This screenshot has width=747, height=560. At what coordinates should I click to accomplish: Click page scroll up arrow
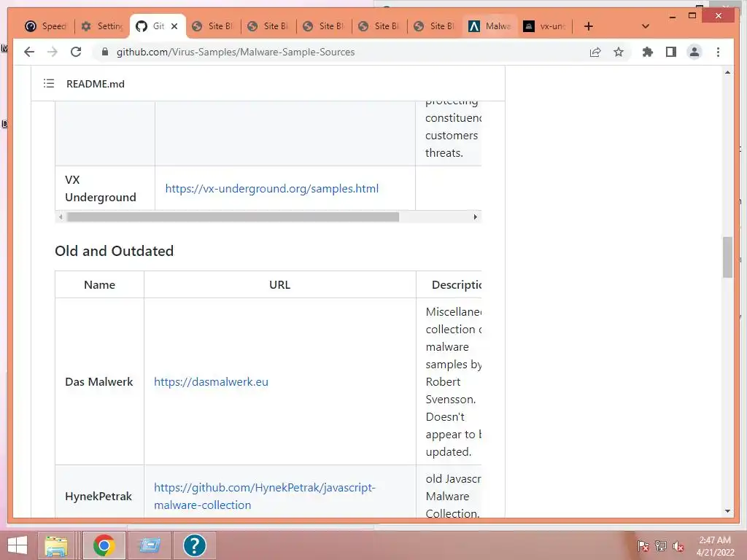[727, 72]
